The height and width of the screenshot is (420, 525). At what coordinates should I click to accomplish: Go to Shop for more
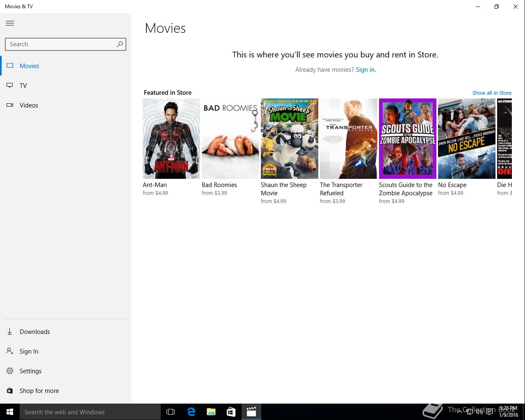coord(66,390)
